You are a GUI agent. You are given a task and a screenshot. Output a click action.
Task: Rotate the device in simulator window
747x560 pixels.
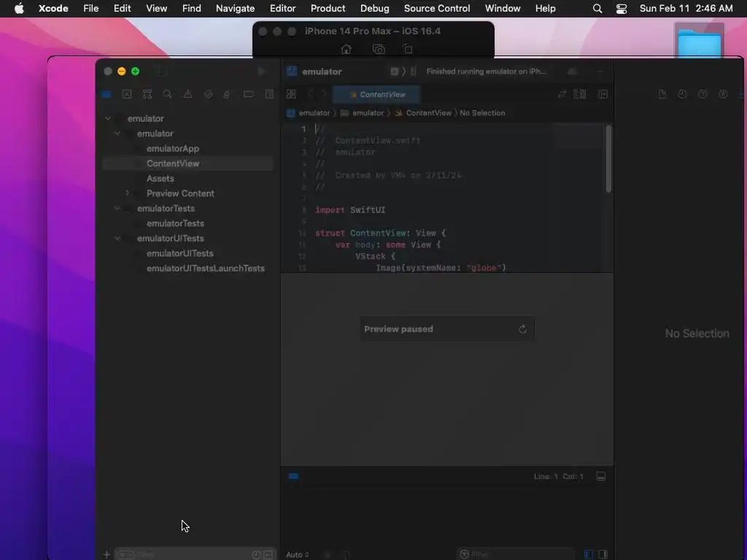[x=408, y=49]
